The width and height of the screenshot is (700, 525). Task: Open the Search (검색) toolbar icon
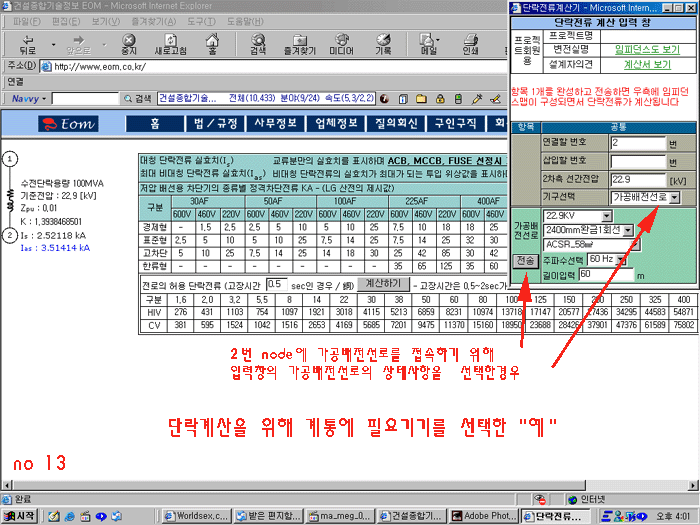258,44
